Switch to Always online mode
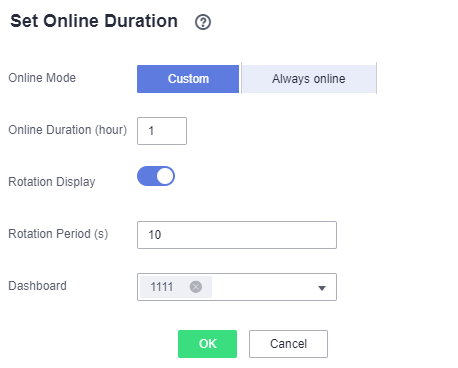The image size is (458, 368). tap(309, 79)
